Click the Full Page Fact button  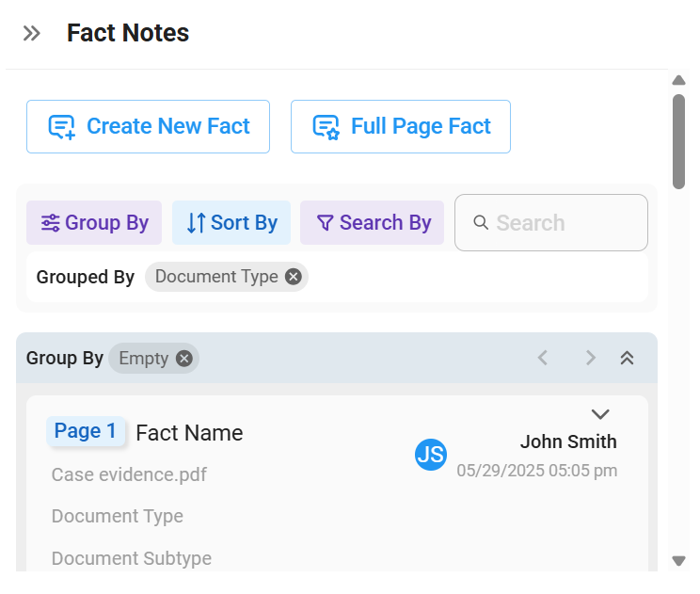click(401, 127)
